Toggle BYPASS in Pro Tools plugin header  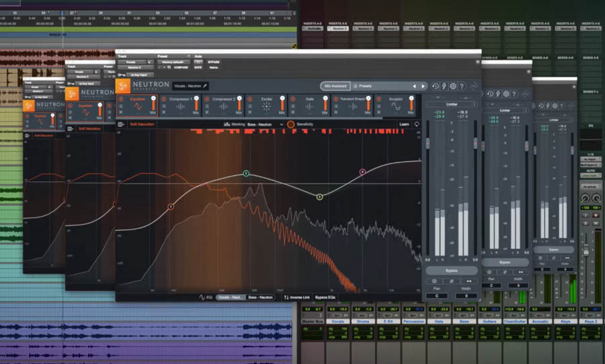(x=214, y=62)
